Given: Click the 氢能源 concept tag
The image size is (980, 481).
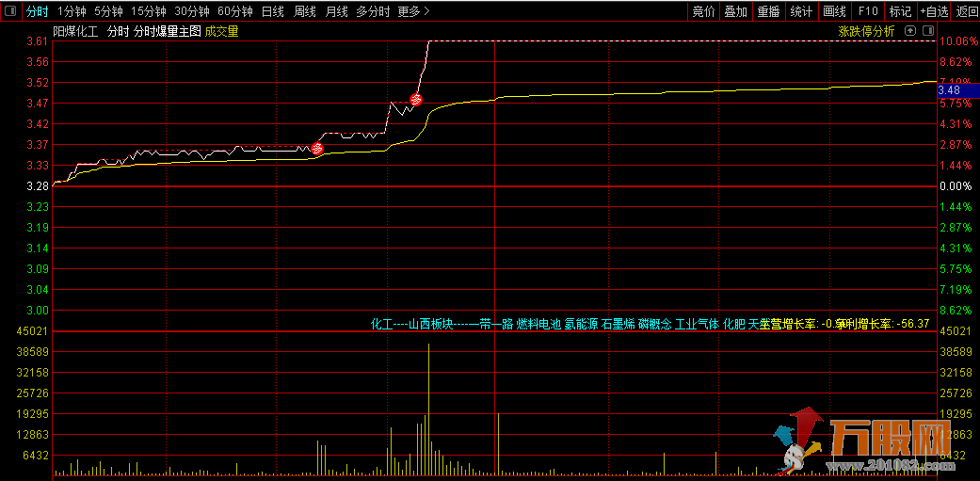Looking at the screenshot, I should coord(581,324).
